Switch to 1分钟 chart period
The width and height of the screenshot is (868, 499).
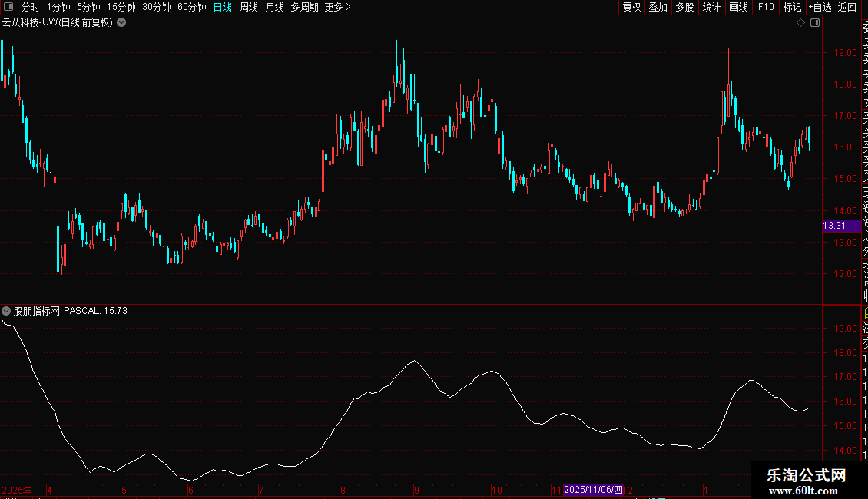coord(58,7)
